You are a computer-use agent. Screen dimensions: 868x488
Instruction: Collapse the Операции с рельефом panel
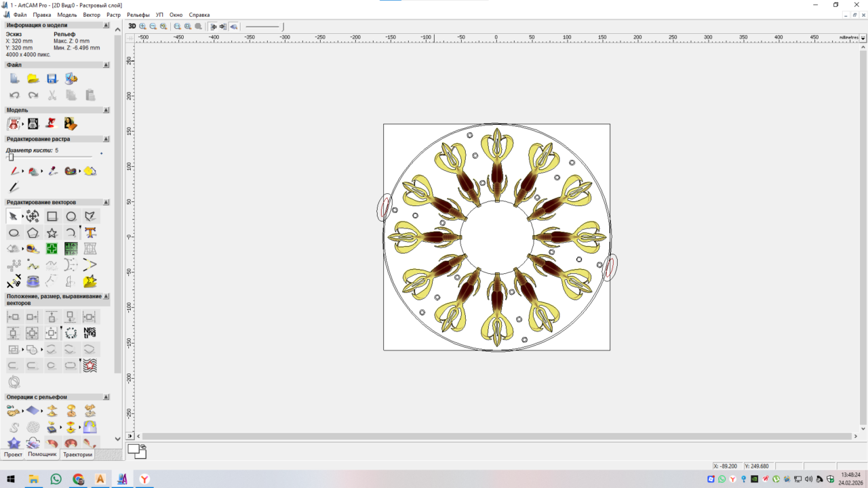point(106,397)
